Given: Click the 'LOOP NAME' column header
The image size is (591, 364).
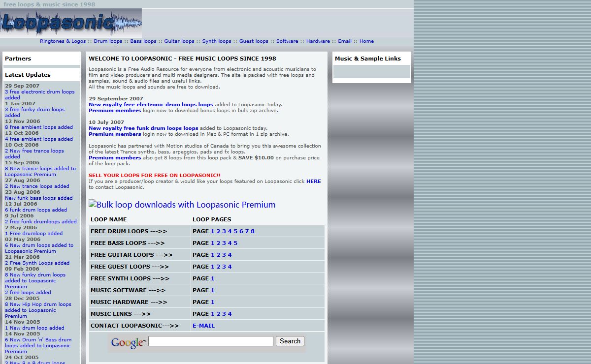Looking at the screenshot, I should pyautogui.click(x=109, y=219).
